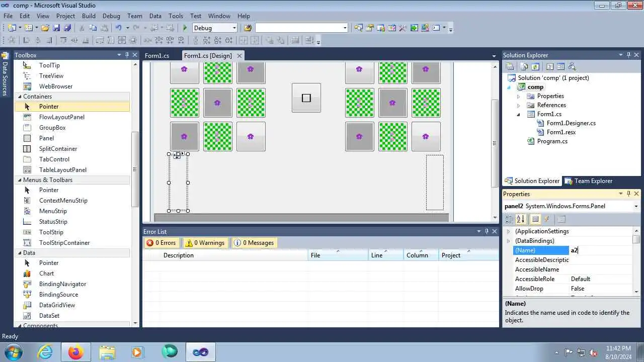Click the Find in Files icon

[247, 28]
